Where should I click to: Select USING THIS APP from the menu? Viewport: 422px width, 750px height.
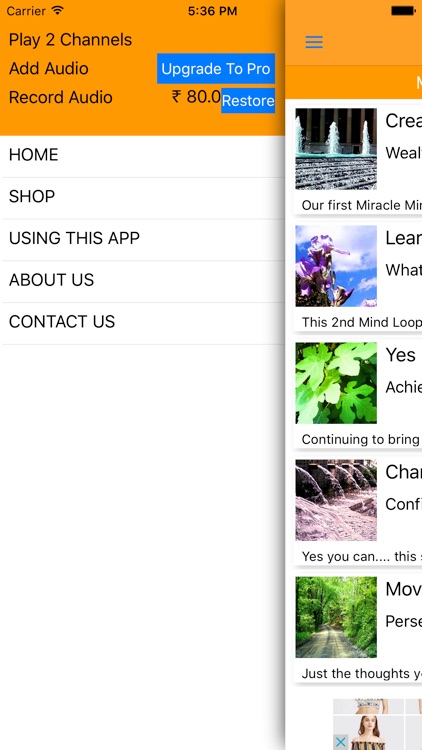[143, 238]
